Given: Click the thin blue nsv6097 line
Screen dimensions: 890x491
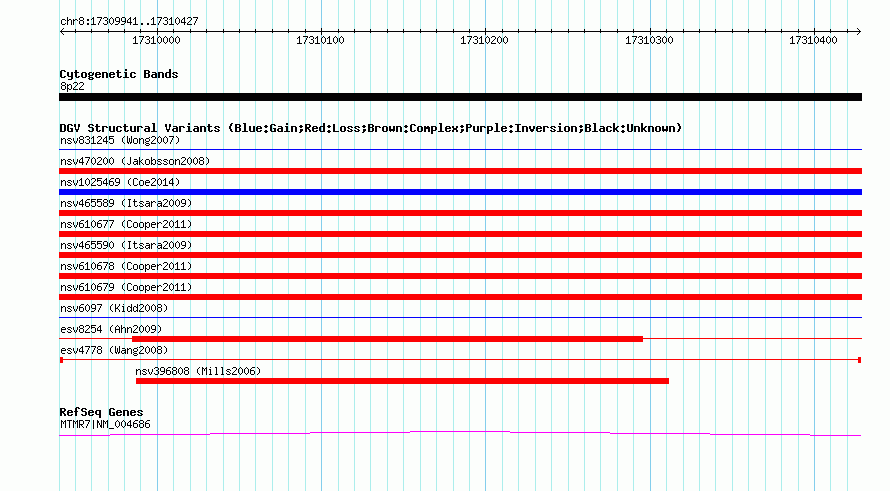Looking at the screenshot, I should [x=460, y=318].
